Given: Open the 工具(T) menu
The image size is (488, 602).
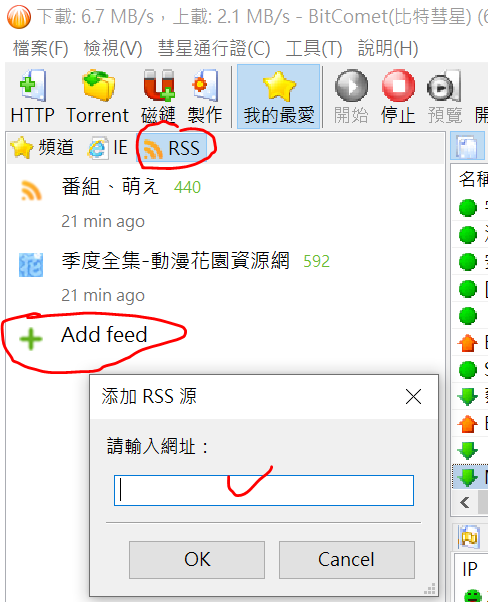Looking at the screenshot, I should pyautogui.click(x=314, y=48).
